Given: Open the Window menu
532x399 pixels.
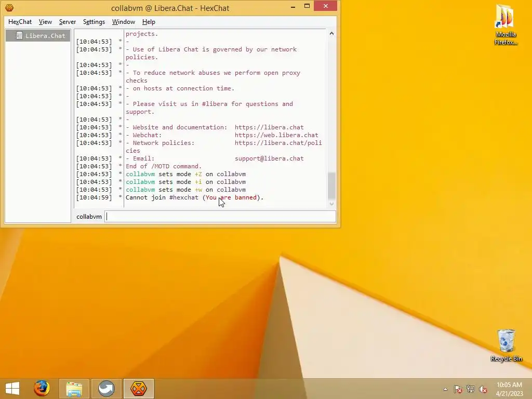Looking at the screenshot, I should point(124,22).
